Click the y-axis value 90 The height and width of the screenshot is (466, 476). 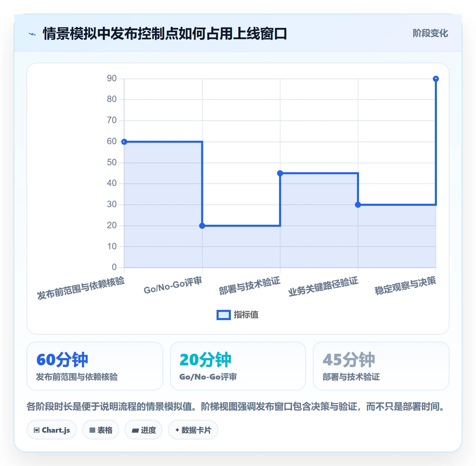pyautogui.click(x=112, y=79)
